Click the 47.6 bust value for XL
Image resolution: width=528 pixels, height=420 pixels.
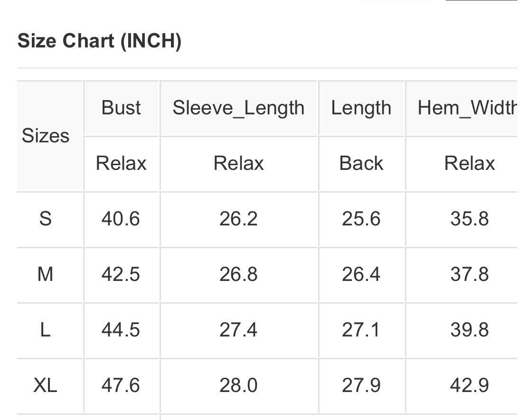pos(121,385)
